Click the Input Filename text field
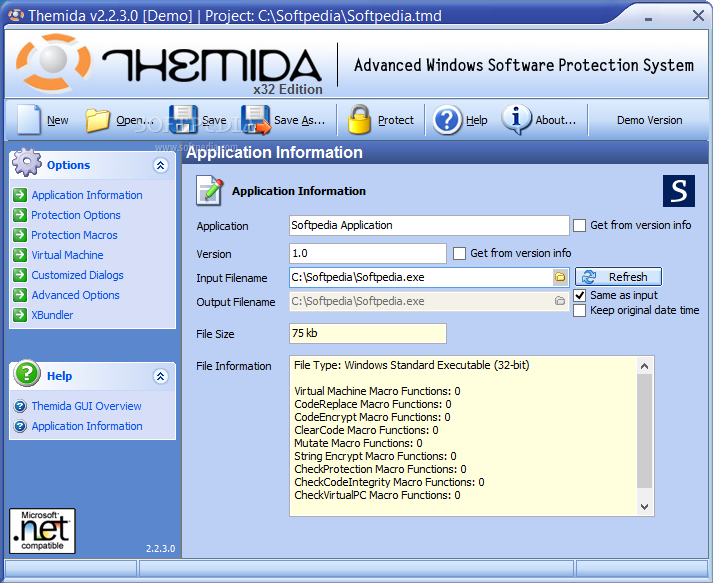 (x=421, y=277)
